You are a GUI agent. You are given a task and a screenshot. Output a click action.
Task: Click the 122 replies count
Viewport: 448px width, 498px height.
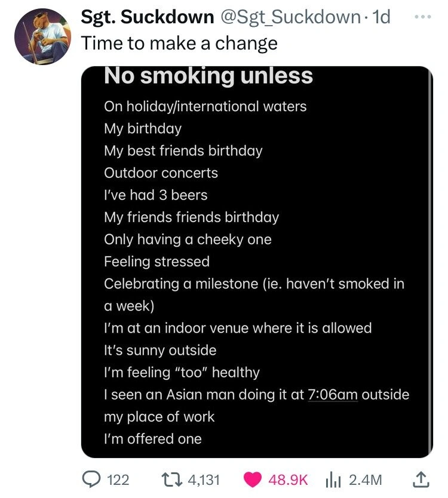[118, 479]
